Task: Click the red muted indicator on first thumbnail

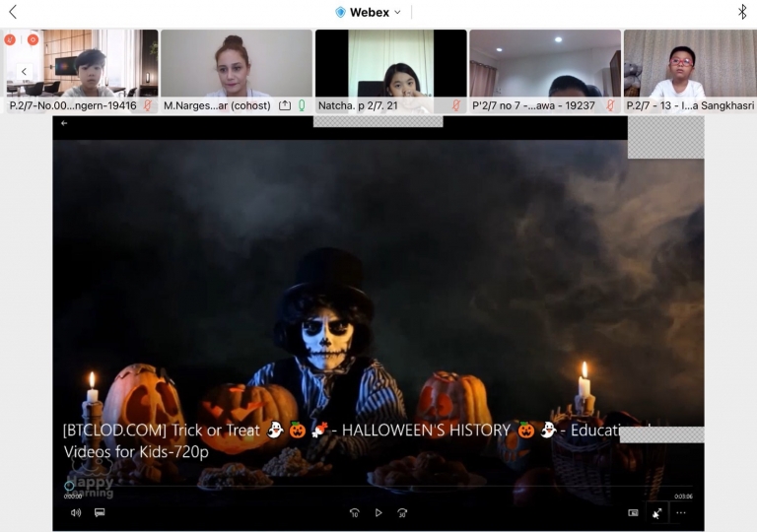Action: click(x=10, y=39)
